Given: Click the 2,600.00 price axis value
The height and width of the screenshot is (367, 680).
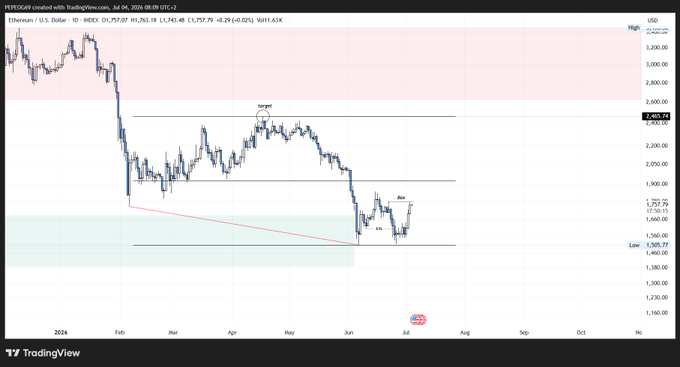Looking at the screenshot, I should [657, 102].
